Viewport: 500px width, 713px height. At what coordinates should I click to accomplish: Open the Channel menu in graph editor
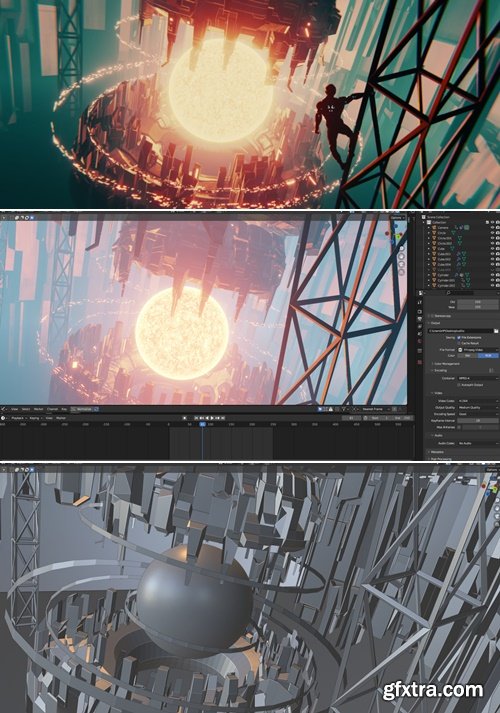tap(52, 409)
